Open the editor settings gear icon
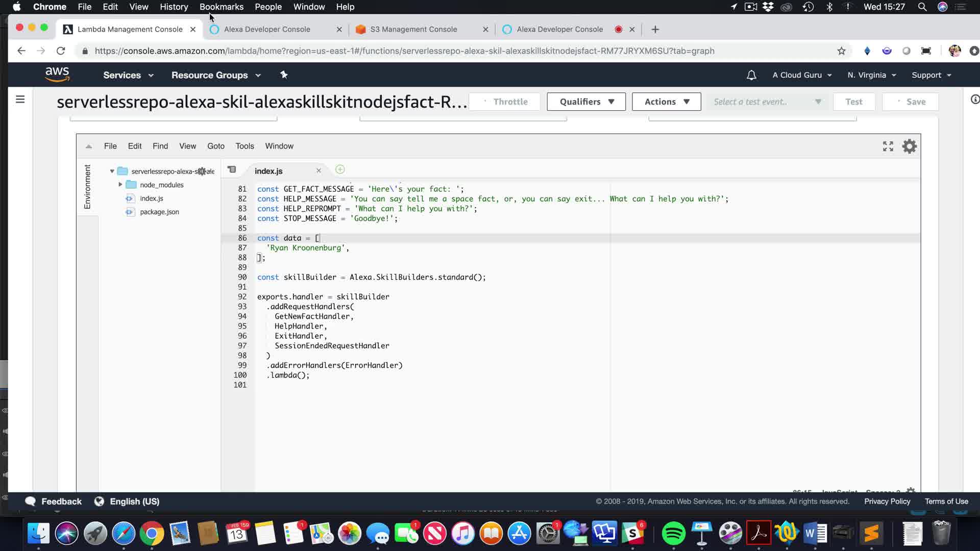This screenshot has width=980, height=551. coord(909,146)
